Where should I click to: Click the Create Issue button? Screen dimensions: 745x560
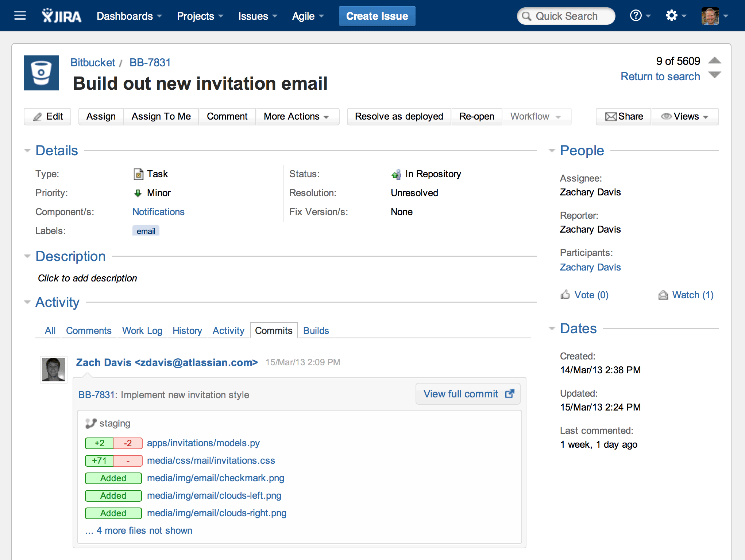377,16
